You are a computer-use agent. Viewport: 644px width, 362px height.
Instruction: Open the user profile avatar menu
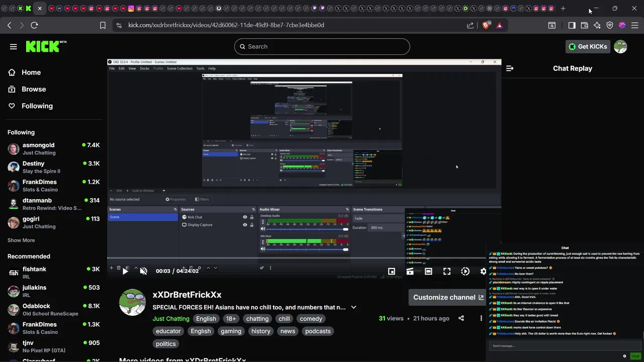pos(620,47)
